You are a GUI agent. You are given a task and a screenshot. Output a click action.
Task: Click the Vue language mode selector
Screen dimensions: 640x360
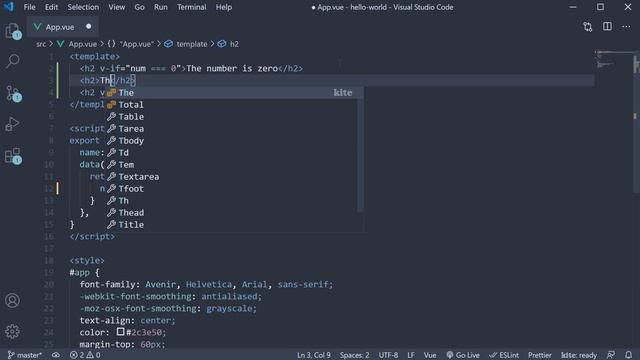tap(429, 355)
